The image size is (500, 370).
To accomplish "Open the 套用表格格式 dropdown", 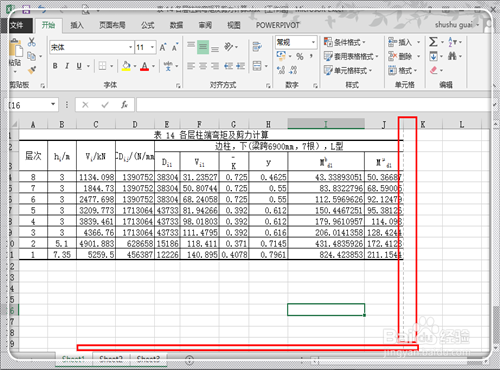I will tap(351, 56).
